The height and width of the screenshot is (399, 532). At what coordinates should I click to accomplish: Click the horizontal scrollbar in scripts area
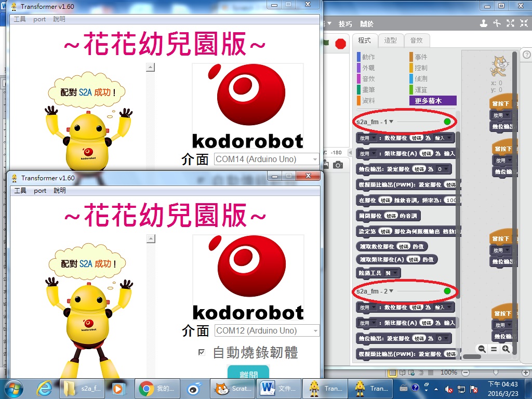[472, 356]
